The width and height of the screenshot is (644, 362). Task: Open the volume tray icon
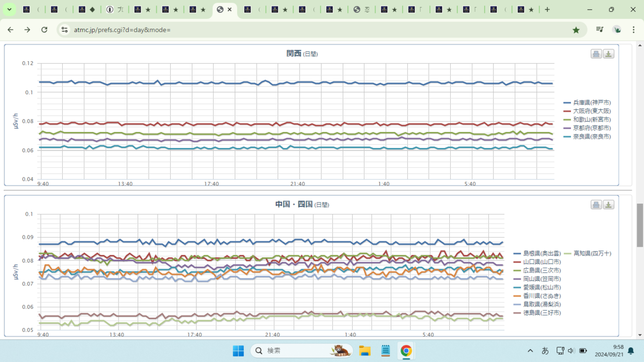tap(570, 351)
